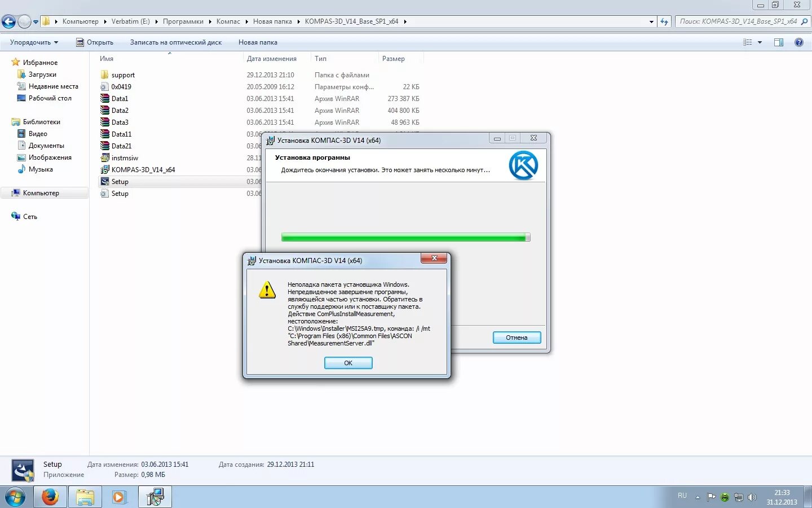Viewport: 812px width, 508px height.
Task: Open the address bar history dropdown
Action: point(651,21)
